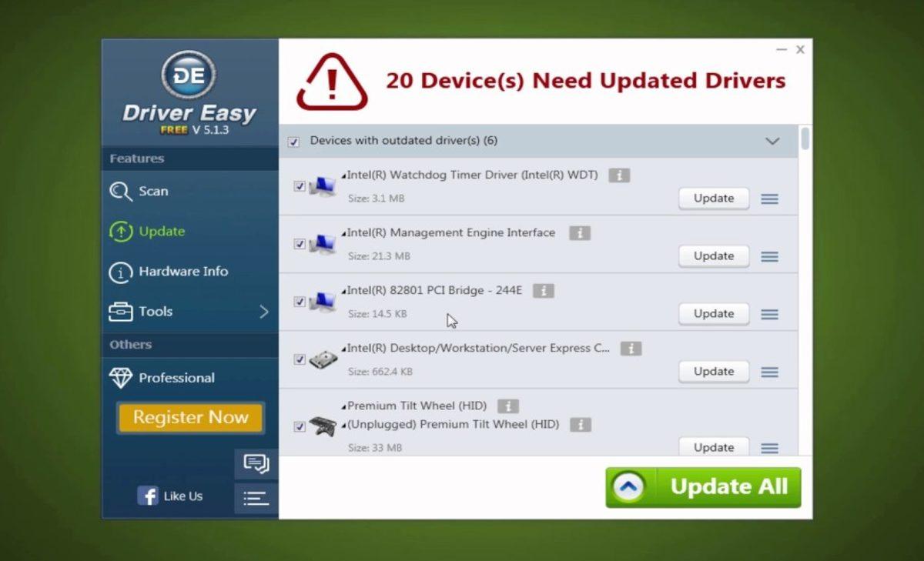Open the hamburger menu beside Watchdog Timer Update
The image size is (924, 561).
[x=769, y=199]
